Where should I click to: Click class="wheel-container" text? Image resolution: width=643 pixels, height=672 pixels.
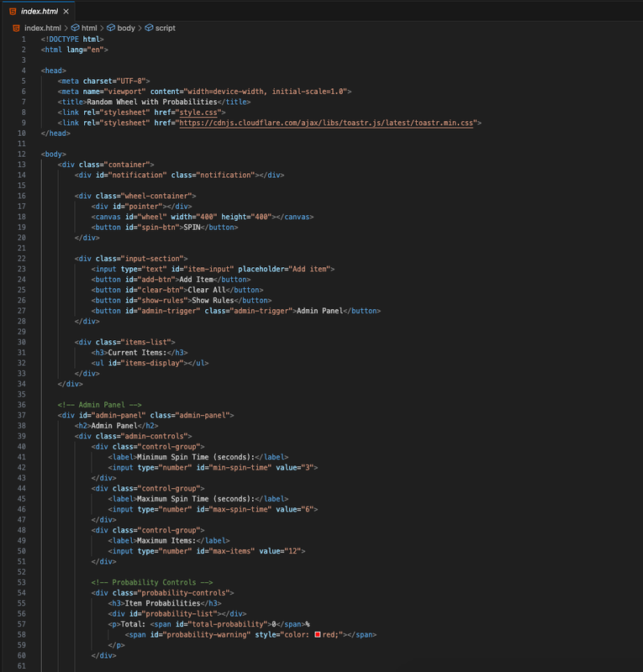[x=144, y=196]
